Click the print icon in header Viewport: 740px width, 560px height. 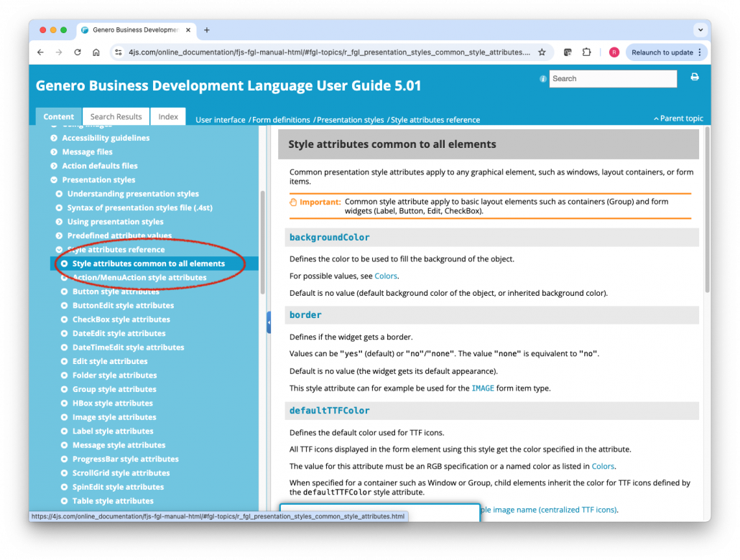point(695,77)
